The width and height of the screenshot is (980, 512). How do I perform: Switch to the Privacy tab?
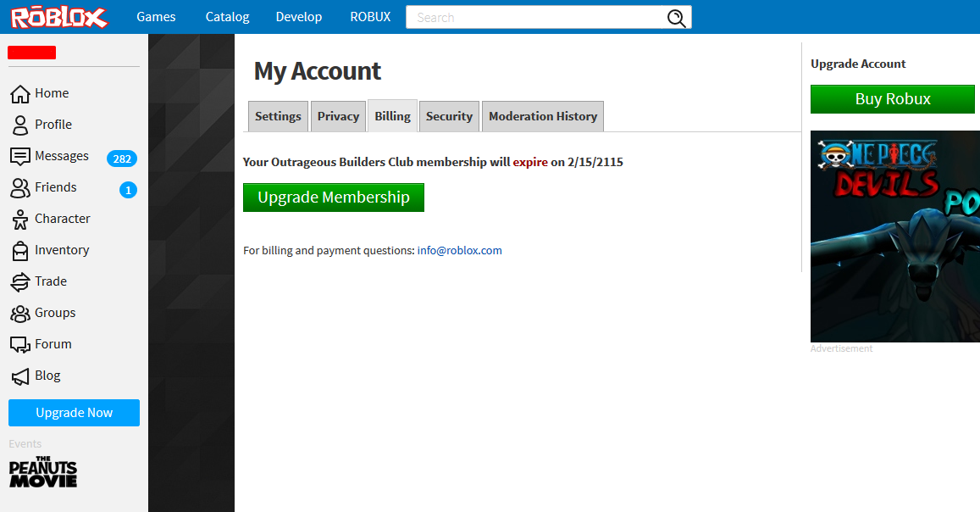click(x=338, y=116)
